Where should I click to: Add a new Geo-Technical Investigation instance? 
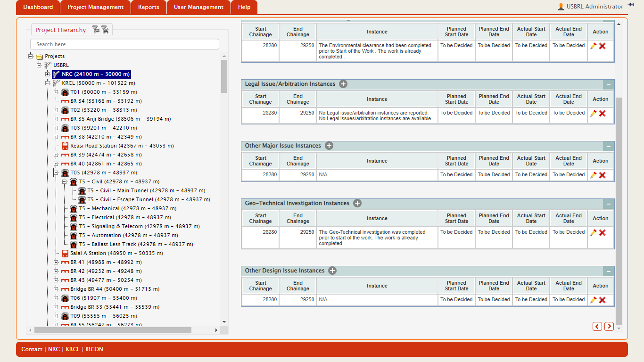pos(357,203)
